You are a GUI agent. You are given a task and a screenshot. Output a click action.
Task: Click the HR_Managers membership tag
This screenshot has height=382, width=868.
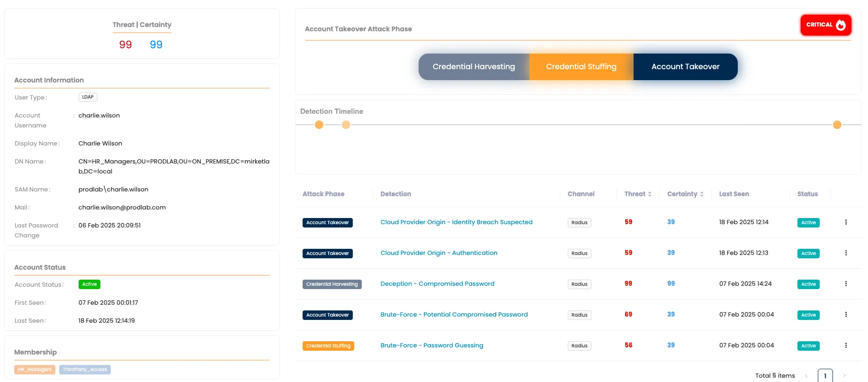[x=35, y=370]
